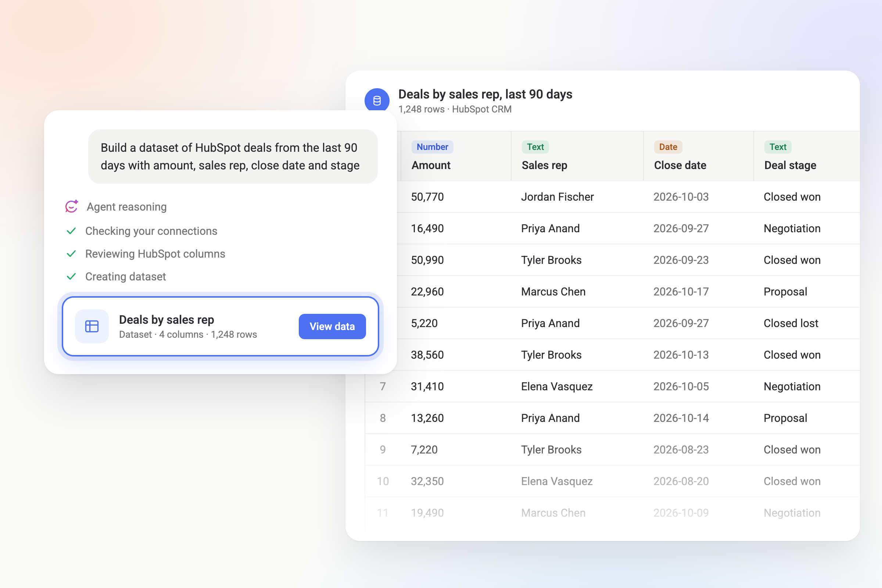This screenshot has width=882, height=588.
Task: Select amount cell 16,490
Action: coord(427,228)
